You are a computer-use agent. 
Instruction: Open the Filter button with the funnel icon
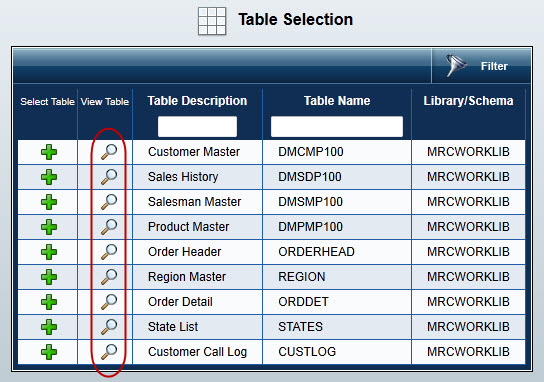481,66
